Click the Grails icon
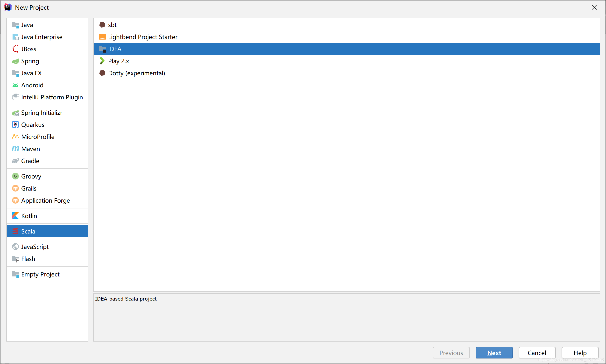The image size is (606, 364). click(15, 188)
